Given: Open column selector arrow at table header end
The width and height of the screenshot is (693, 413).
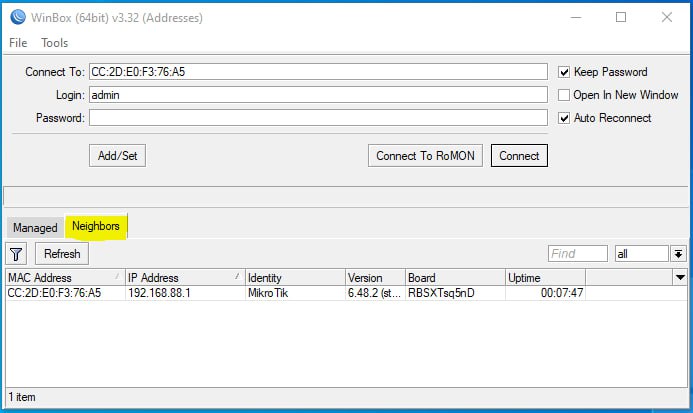Looking at the screenshot, I should 680,277.
